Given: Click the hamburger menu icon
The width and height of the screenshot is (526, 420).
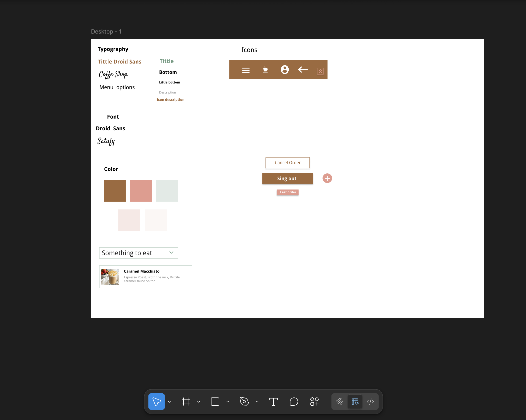Looking at the screenshot, I should tap(246, 70).
